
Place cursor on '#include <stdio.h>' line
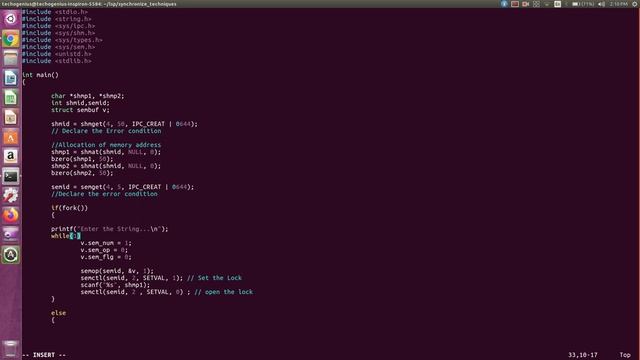pyautogui.click(x=55, y=12)
